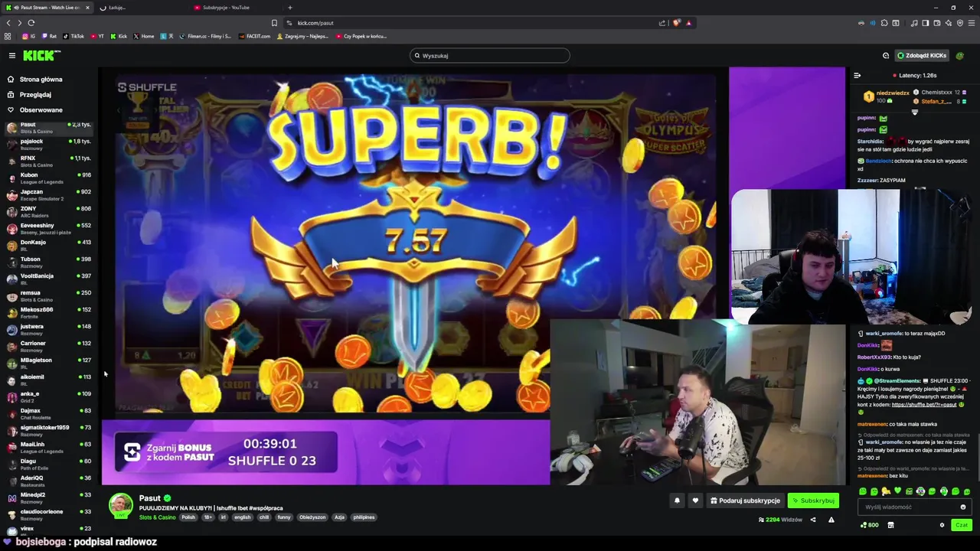Click Zdobądź KICKs button

pos(922,55)
